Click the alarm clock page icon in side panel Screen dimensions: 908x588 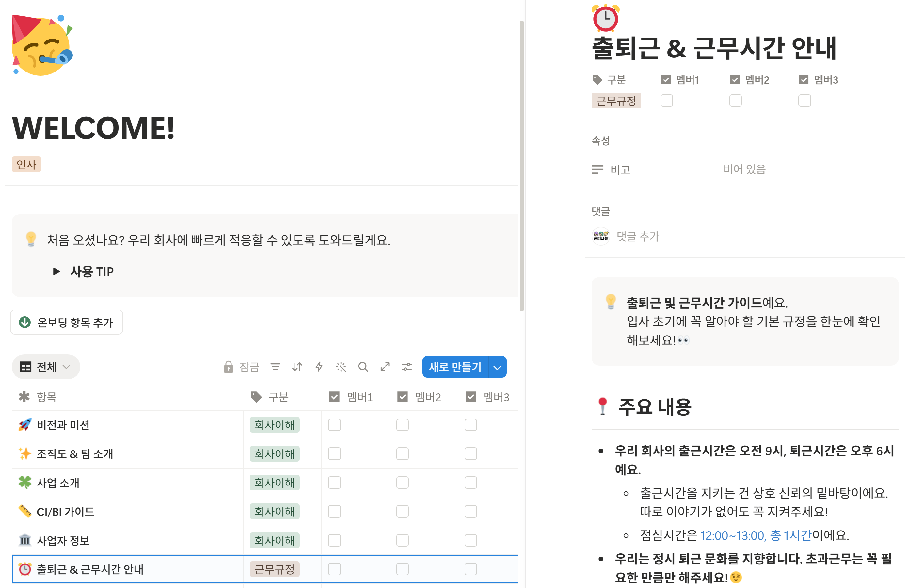pos(605,18)
